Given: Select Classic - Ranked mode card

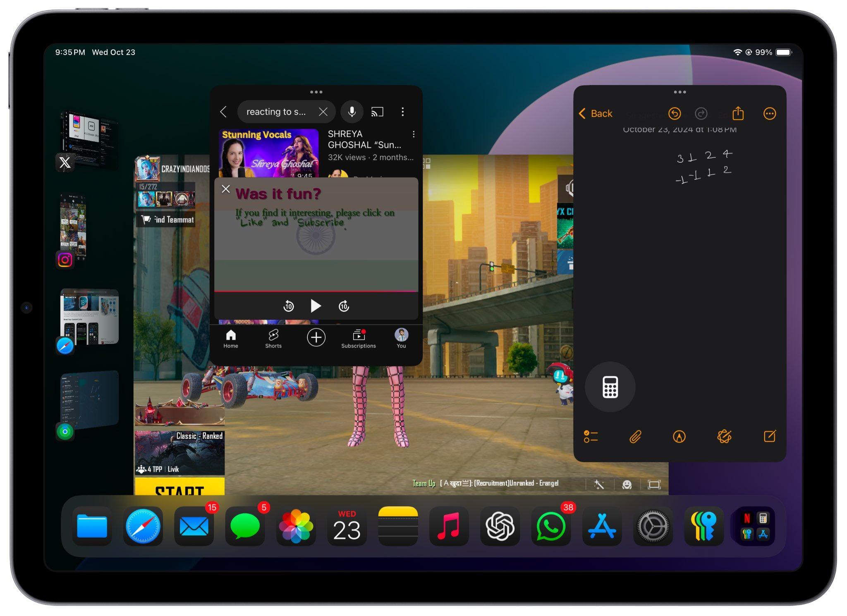Looking at the screenshot, I should (x=179, y=453).
